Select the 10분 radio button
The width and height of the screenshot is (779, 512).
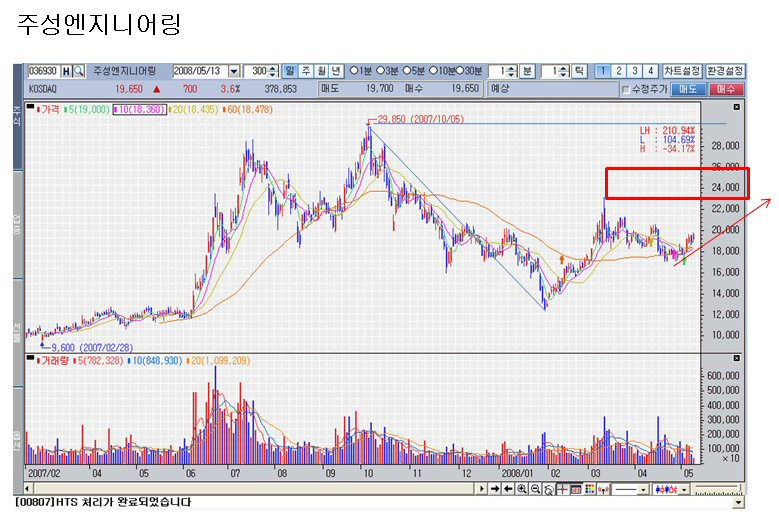[433, 71]
